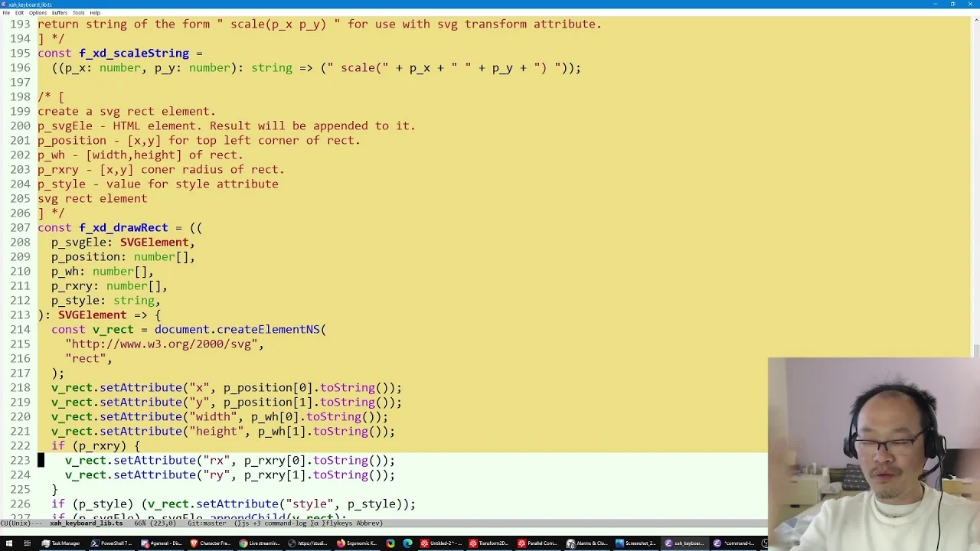Click the Git:master indicator in the mode line

tap(205, 523)
